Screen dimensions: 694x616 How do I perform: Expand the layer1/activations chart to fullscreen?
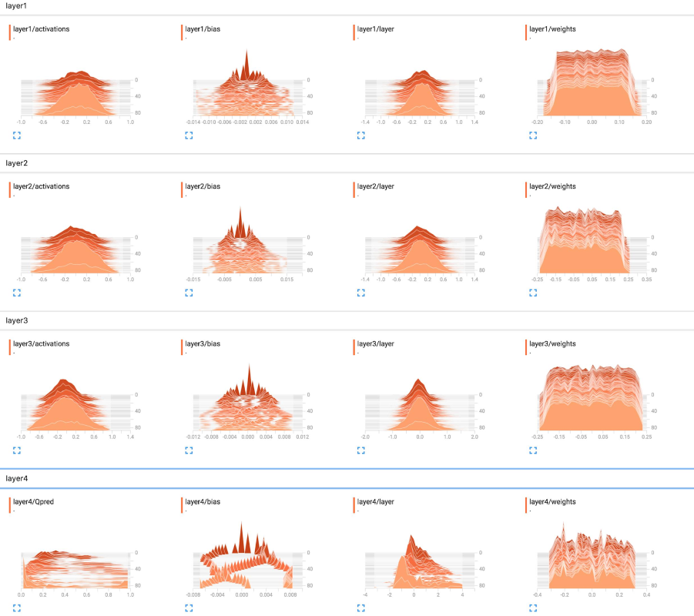16,135
